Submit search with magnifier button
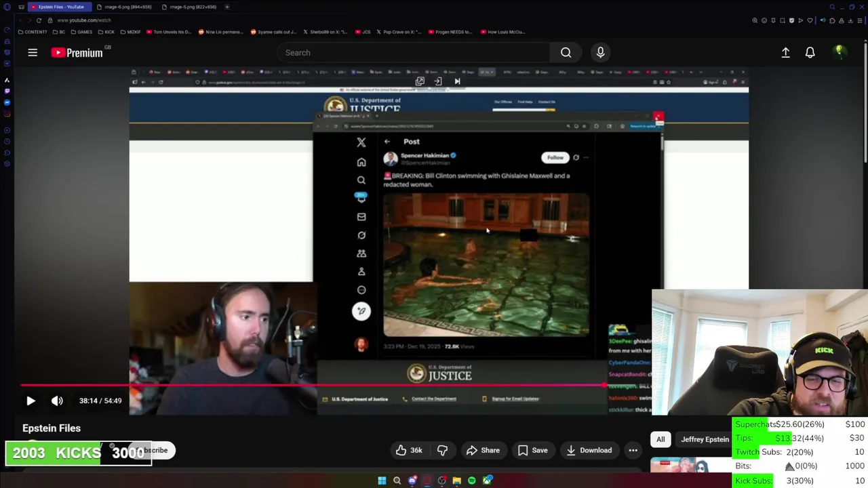Image resolution: width=868 pixels, height=488 pixels. coord(566,52)
